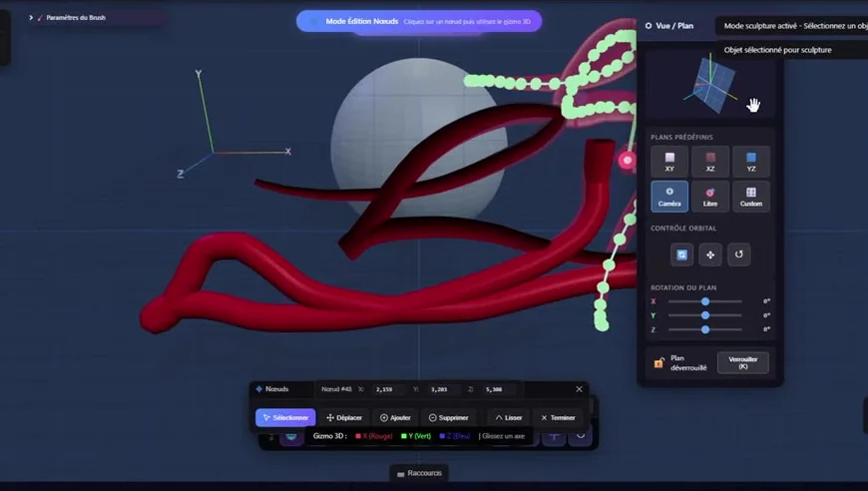Choose the Libre plane option
The height and width of the screenshot is (491, 868).
coord(710,196)
